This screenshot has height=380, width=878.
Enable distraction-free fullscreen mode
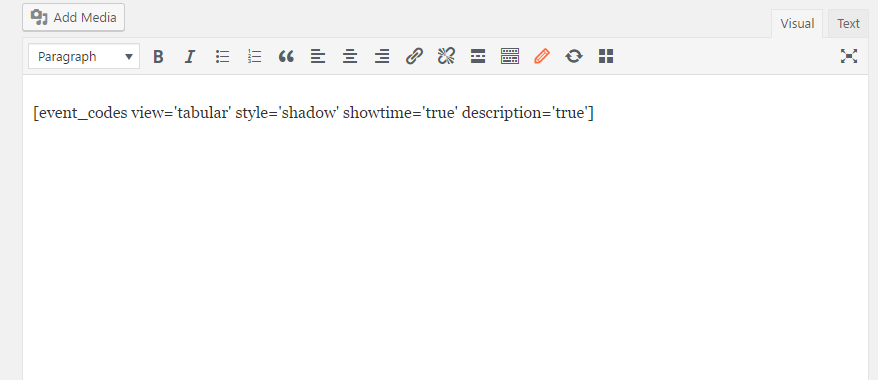[849, 56]
